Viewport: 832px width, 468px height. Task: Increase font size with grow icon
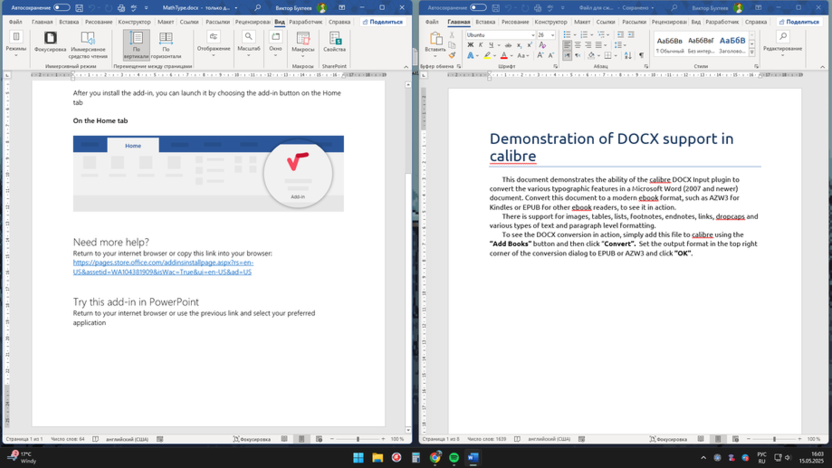coord(540,55)
